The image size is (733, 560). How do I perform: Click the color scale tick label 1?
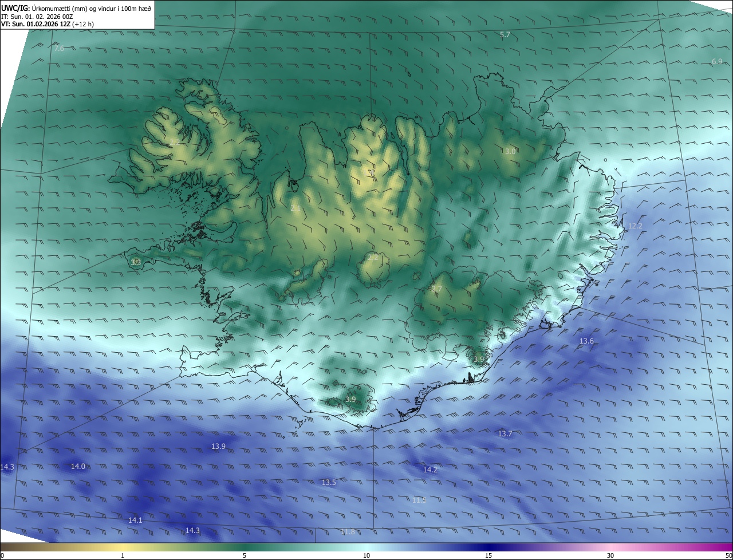pos(123,555)
